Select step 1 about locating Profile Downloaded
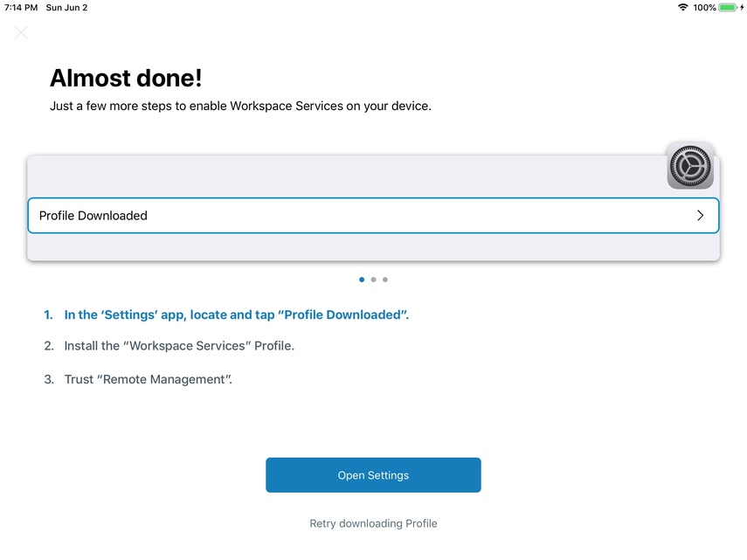 point(236,315)
